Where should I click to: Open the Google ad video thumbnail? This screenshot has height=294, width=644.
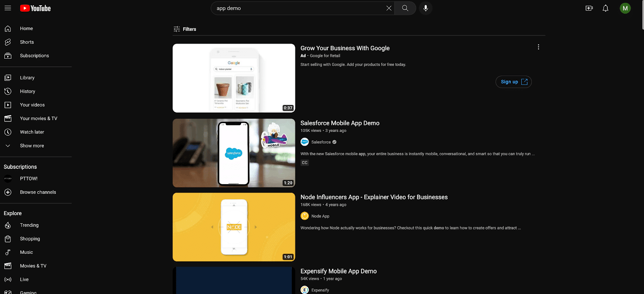[x=234, y=78]
